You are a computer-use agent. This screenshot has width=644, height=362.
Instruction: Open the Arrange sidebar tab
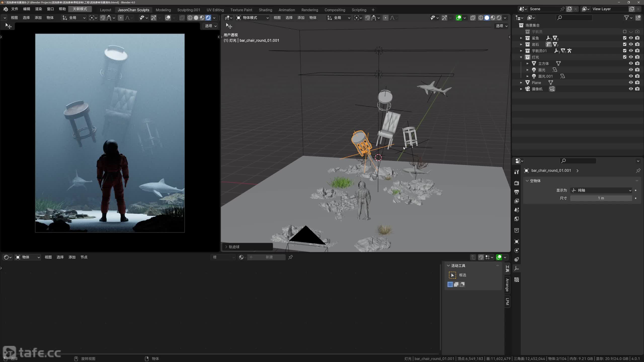[x=507, y=285]
